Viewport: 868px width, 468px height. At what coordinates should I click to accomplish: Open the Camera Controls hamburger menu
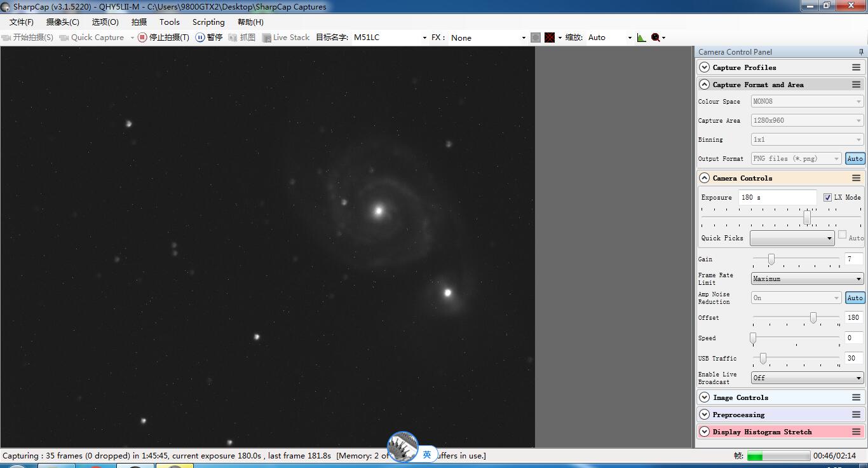[x=856, y=178]
